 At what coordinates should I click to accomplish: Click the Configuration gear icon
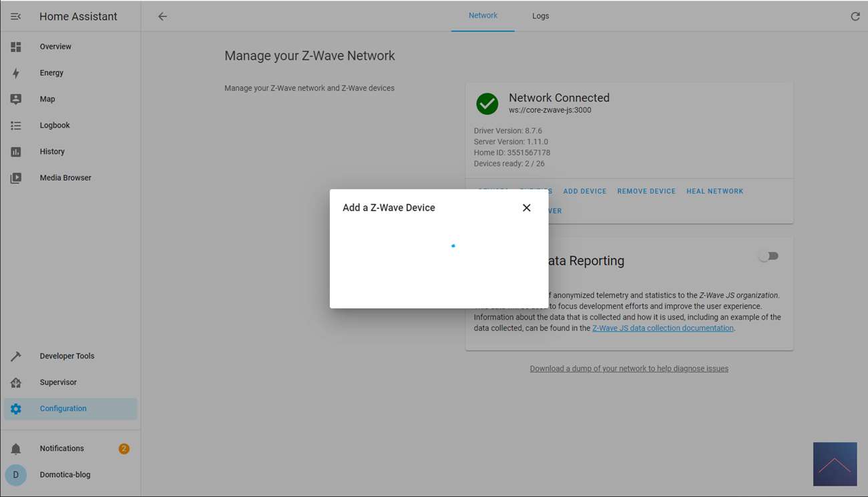(16, 409)
